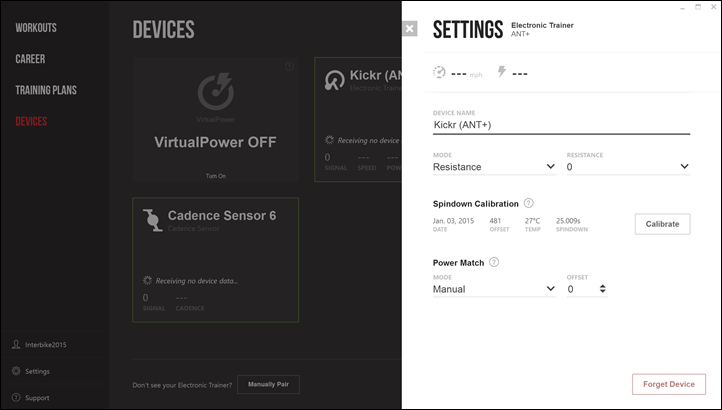Maximize the application window
722x410 pixels.
[x=698, y=7]
